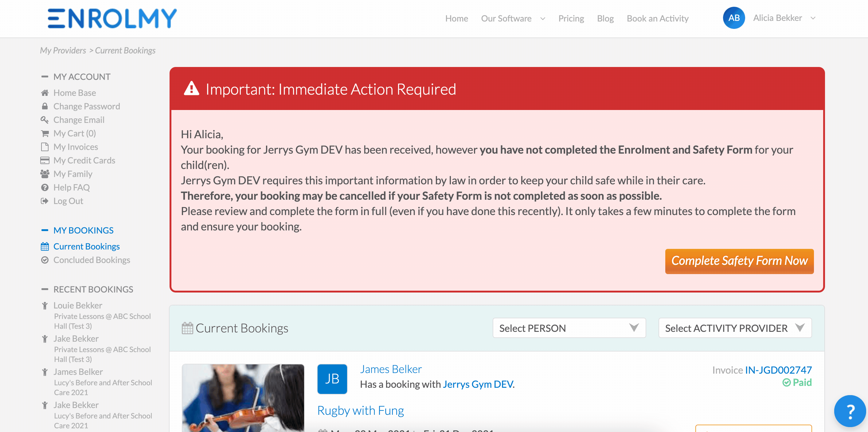Click the warning triangle icon in alert
The width and height of the screenshot is (868, 432).
point(191,88)
